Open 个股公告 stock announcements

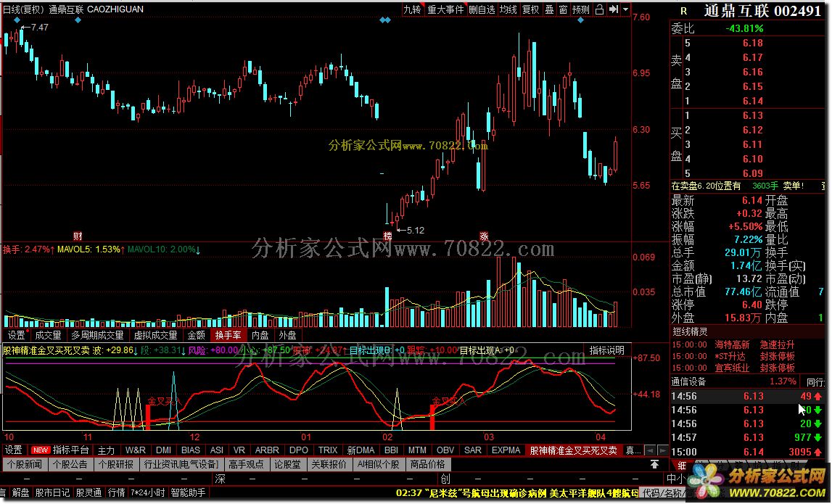(70, 464)
